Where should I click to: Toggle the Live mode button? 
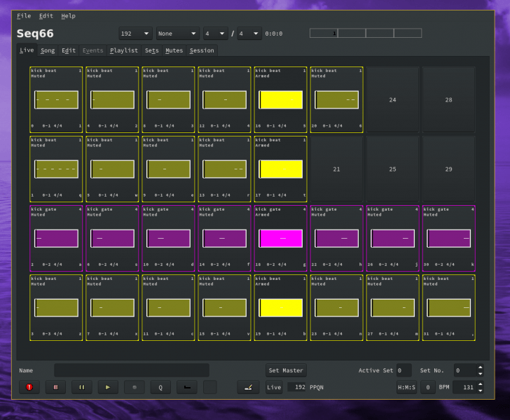(x=274, y=387)
